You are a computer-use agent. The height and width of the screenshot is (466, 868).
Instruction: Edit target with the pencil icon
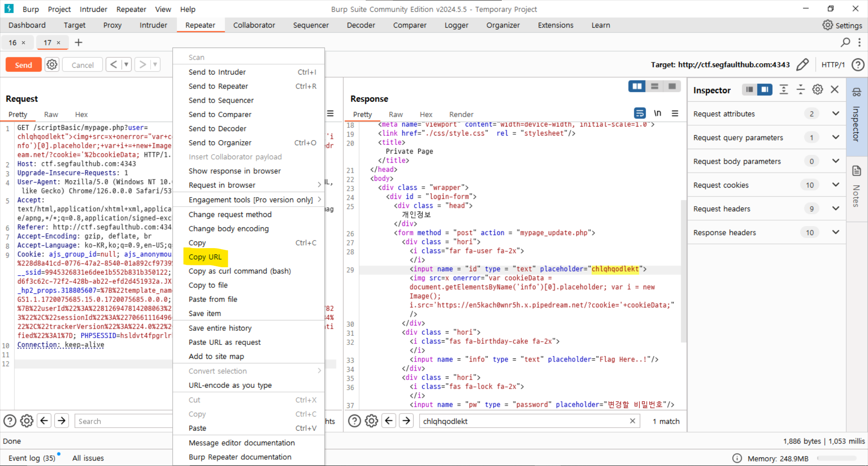802,65
